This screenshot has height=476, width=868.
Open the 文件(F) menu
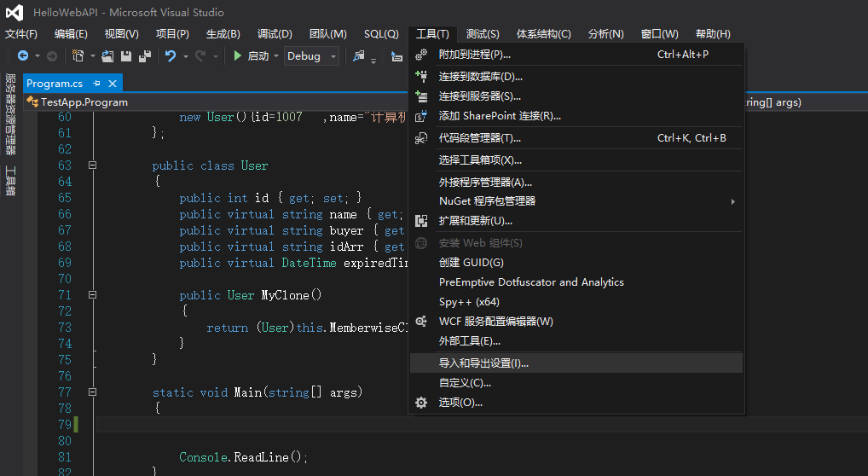[x=21, y=34]
